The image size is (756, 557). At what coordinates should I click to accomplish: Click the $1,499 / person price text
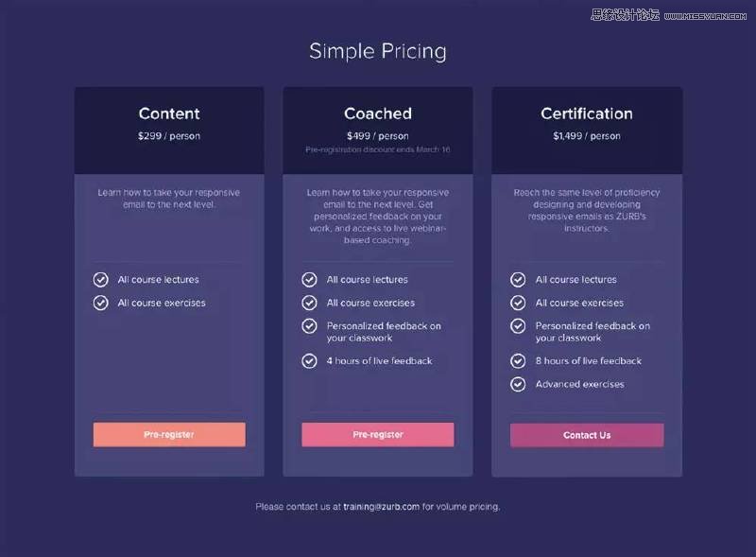(587, 136)
